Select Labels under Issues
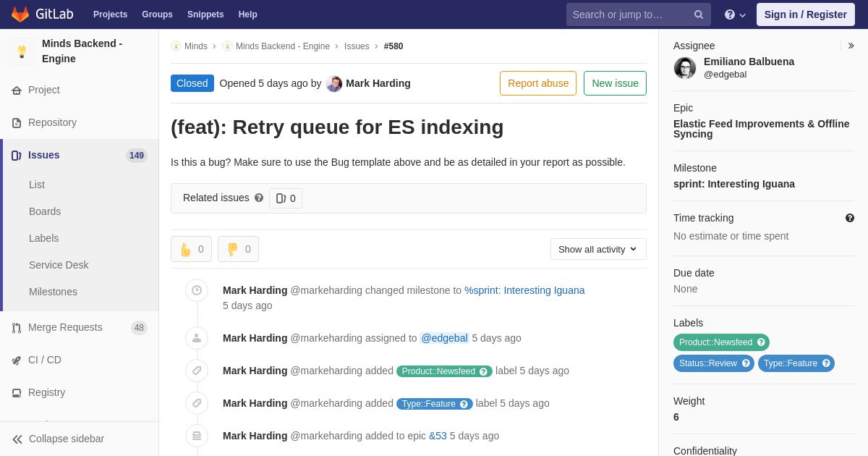The width and height of the screenshot is (868, 456). [43, 238]
